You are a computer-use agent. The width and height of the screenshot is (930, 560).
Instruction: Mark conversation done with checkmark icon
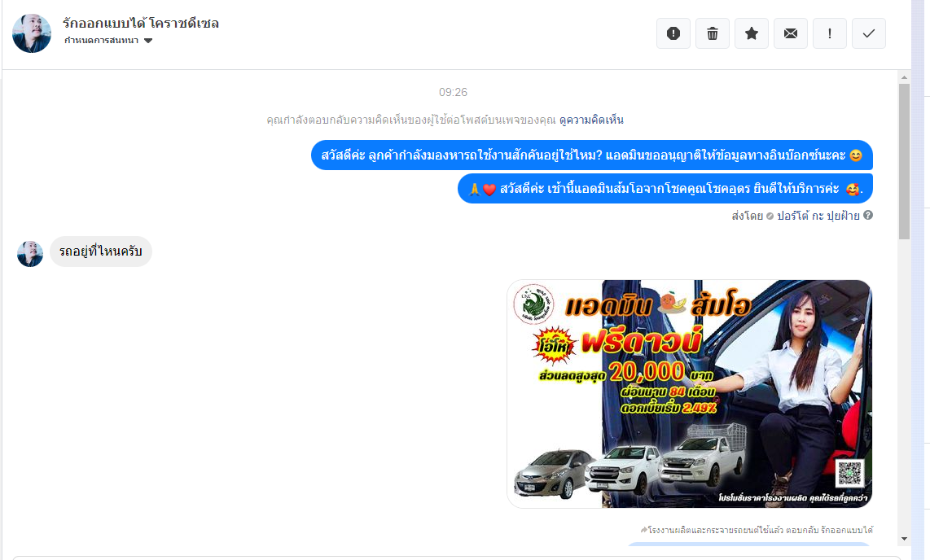(869, 33)
